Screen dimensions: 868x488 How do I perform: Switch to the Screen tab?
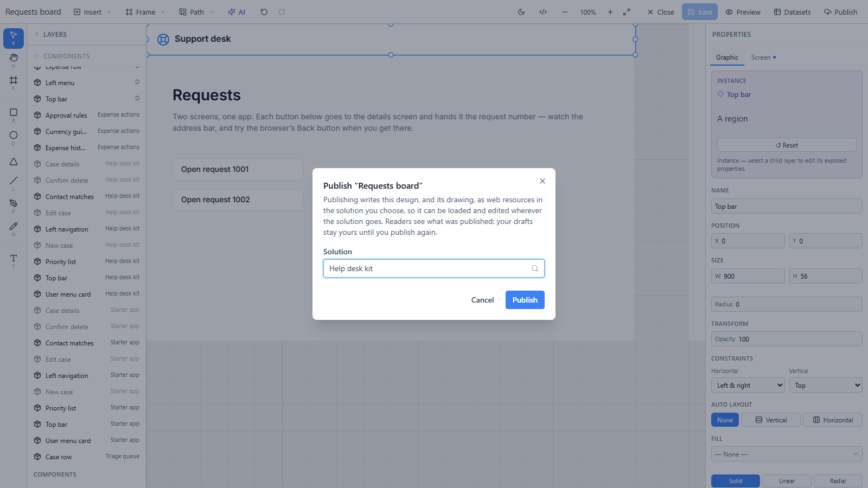pos(763,57)
